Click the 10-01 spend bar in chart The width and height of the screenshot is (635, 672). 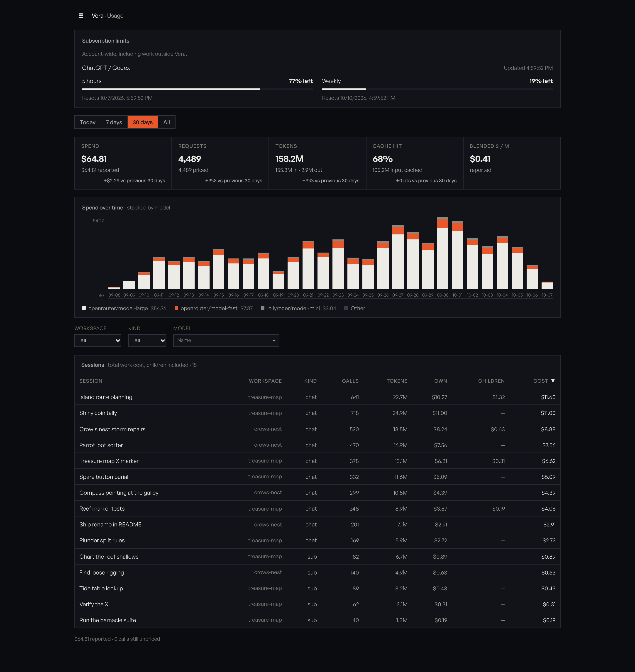(x=457, y=255)
